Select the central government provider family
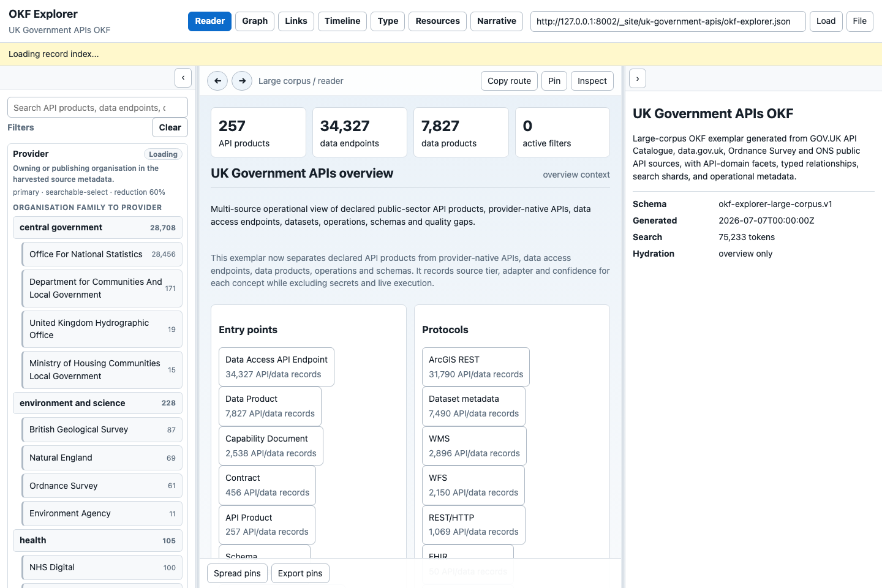The image size is (882, 588). coord(97,227)
